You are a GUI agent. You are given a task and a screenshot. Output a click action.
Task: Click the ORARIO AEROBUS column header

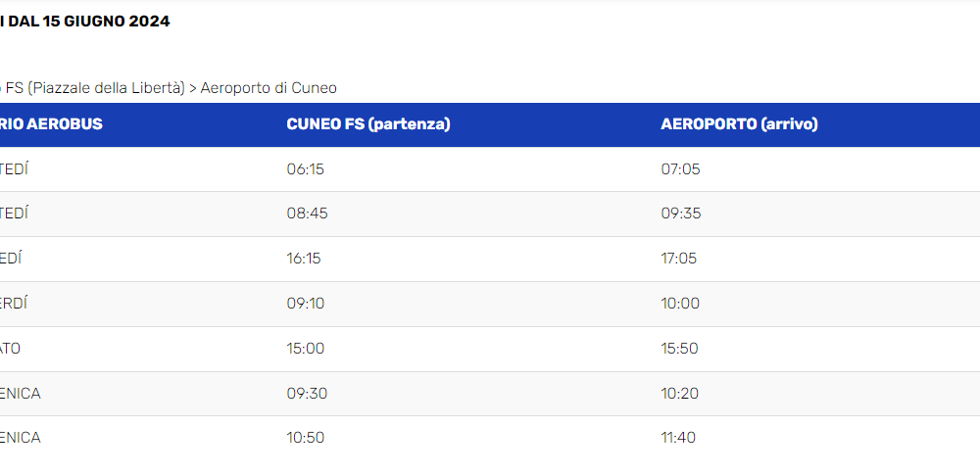point(50,124)
